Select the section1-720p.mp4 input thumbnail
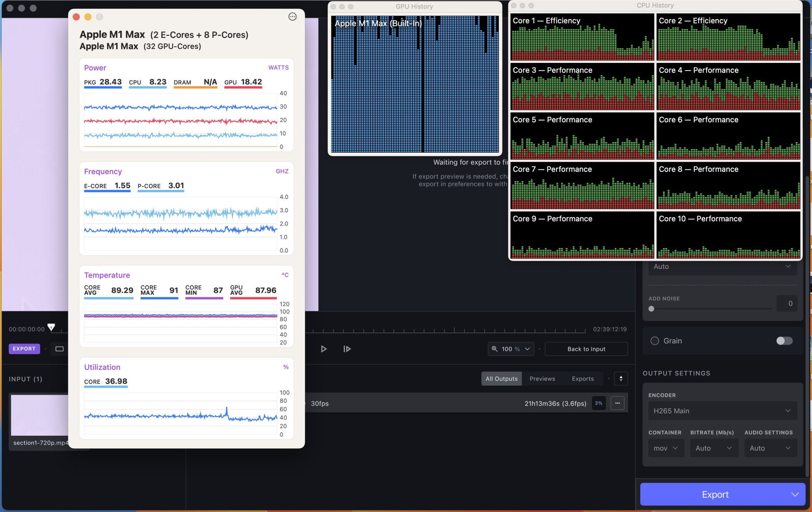The width and height of the screenshot is (812, 512). pos(39,415)
